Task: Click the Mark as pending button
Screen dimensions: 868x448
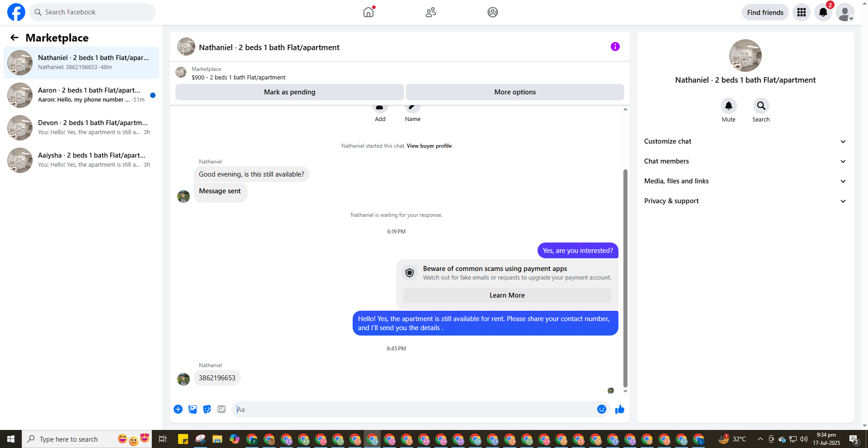Action: click(x=290, y=92)
